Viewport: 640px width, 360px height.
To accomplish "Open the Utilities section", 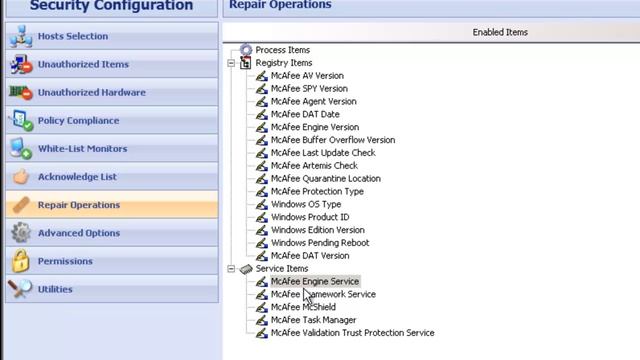I will point(112,289).
